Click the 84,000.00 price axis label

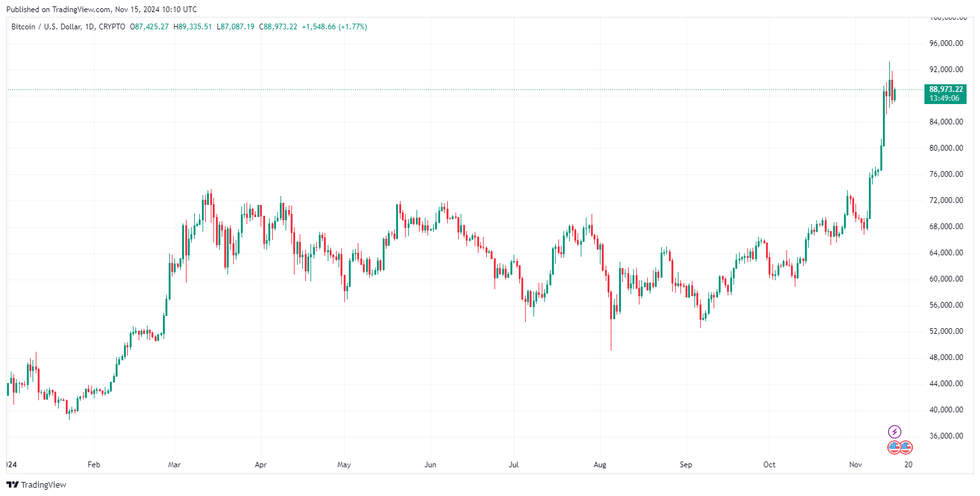(947, 122)
